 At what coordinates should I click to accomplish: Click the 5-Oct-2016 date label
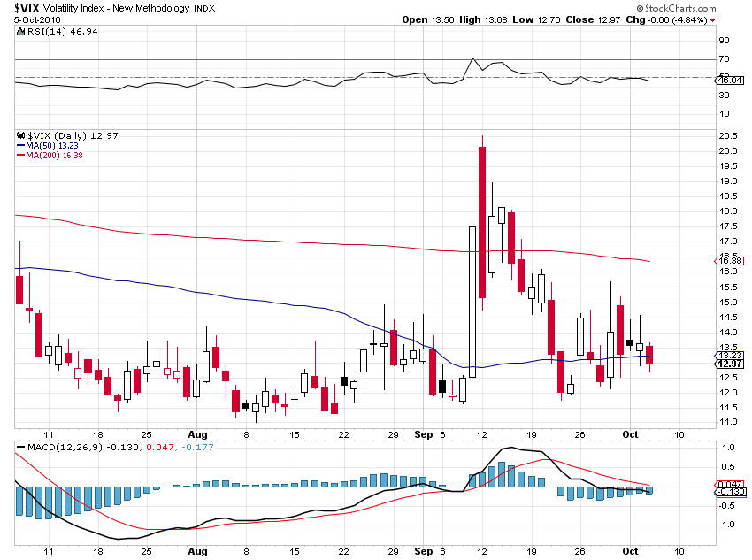click(37, 19)
